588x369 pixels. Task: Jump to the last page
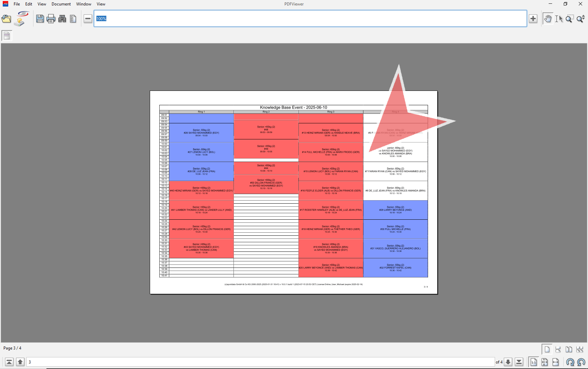(x=519, y=362)
